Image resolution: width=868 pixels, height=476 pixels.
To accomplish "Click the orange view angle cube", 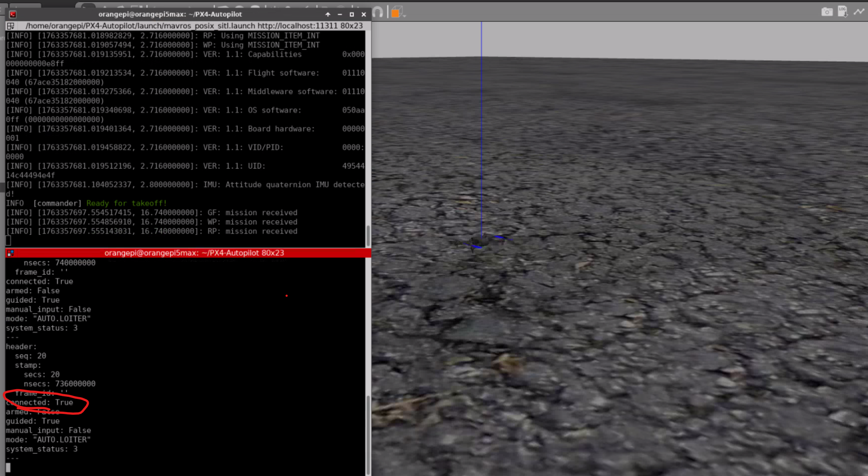I will pyautogui.click(x=395, y=13).
